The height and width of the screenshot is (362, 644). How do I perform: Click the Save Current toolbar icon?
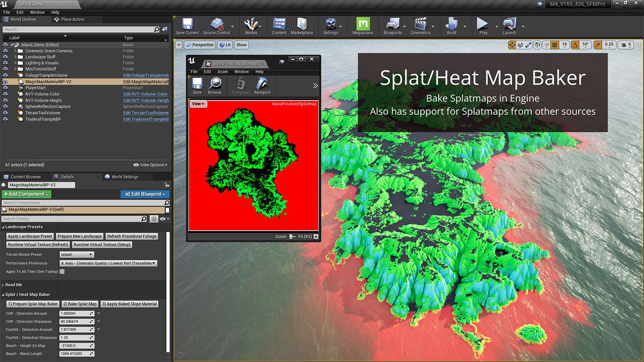coord(187,26)
